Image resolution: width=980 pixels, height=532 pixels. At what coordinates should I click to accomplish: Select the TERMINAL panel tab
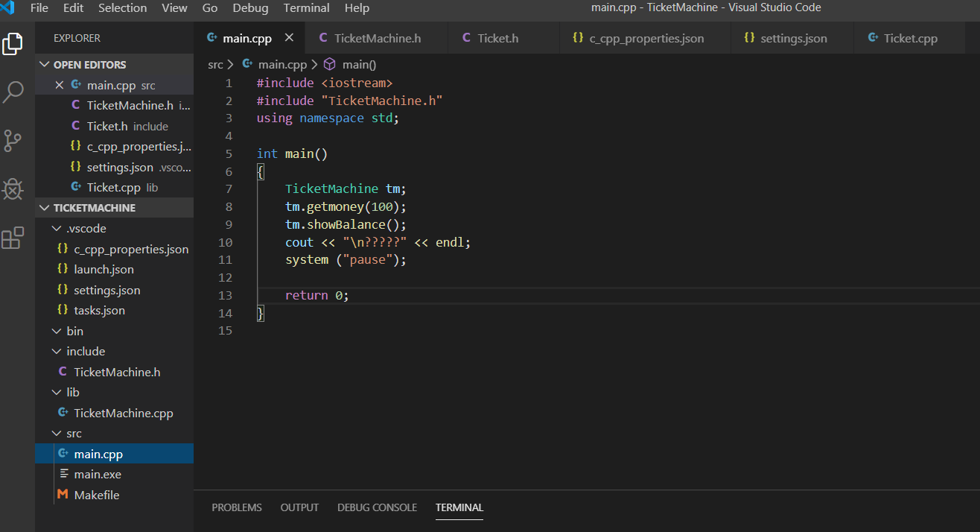pyautogui.click(x=459, y=507)
